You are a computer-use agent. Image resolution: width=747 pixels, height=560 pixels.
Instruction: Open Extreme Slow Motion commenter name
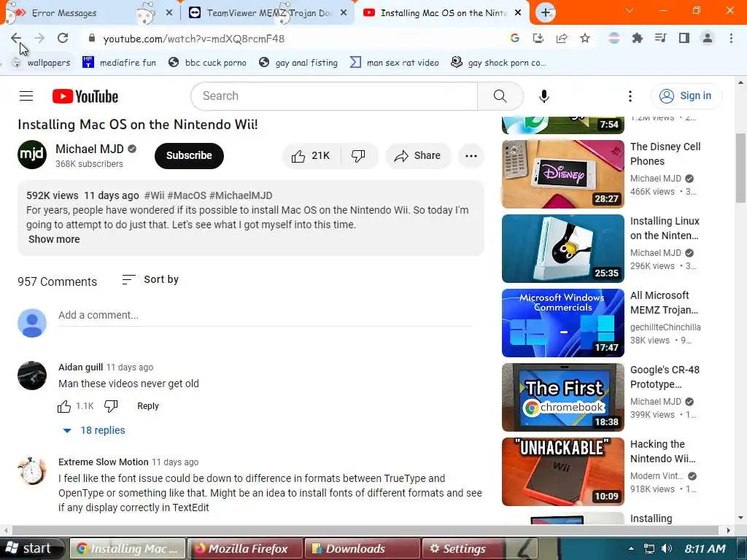(x=104, y=462)
